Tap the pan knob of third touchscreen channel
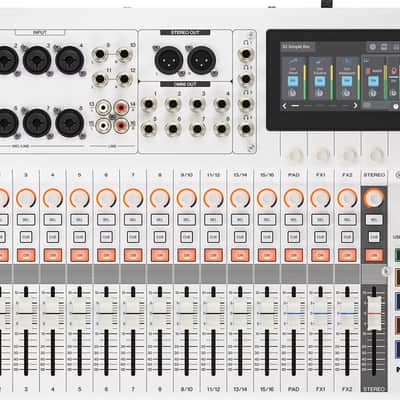The image size is (400, 400). (347, 93)
